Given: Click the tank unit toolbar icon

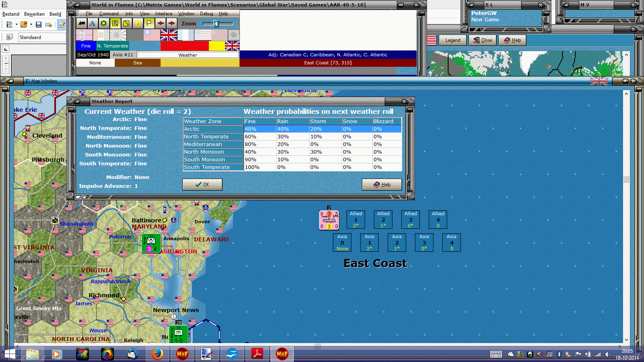Looking at the screenshot, I should click(x=82, y=23).
